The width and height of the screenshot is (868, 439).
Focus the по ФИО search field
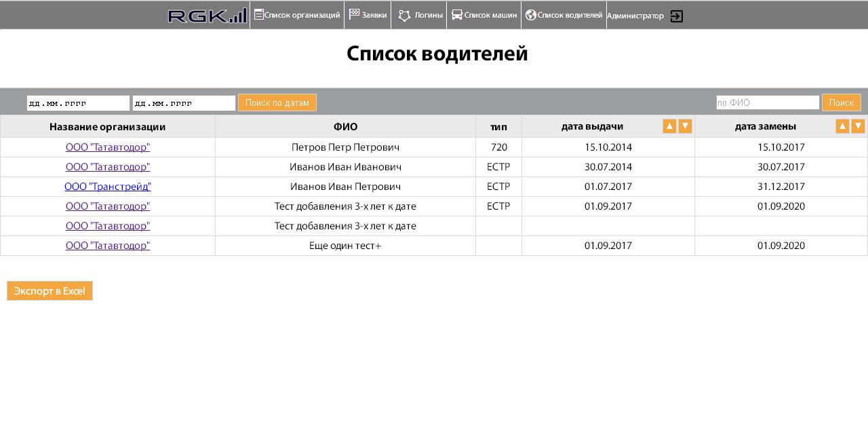click(x=768, y=102)
